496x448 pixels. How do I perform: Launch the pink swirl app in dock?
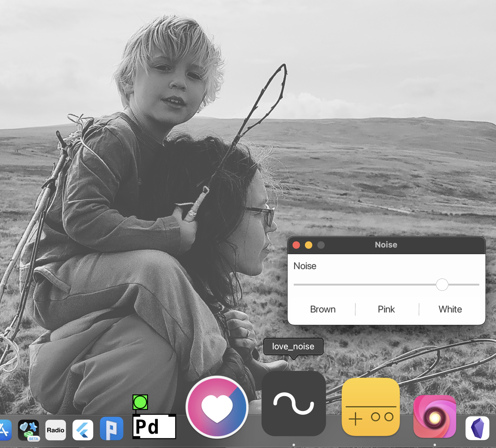(434, 416)
